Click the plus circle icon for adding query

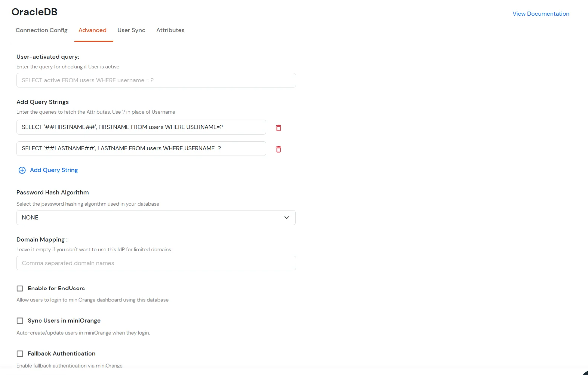coord(22,170)
